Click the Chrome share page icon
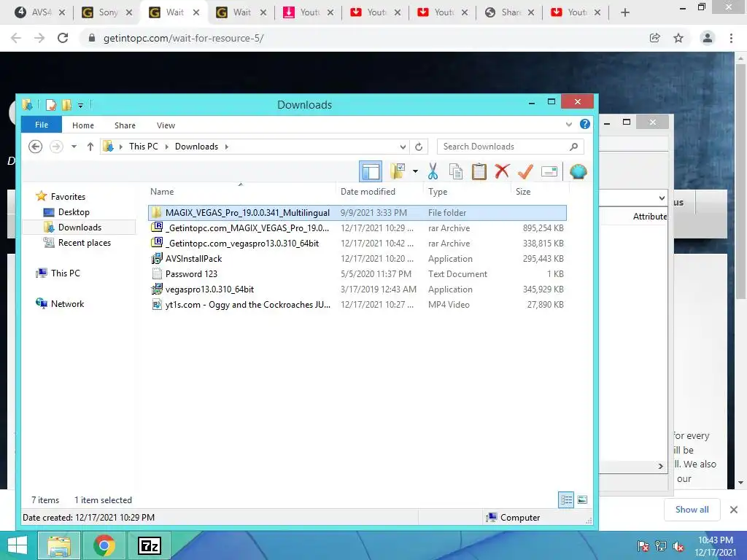Screen dimensions: 747x560 pyautogui.click(x=654, y=38)
